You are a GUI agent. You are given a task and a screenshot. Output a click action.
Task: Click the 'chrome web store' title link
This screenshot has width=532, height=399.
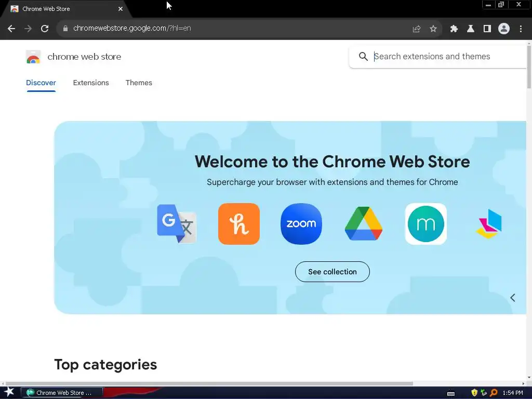pyautogui.click(x=84, y=57)
